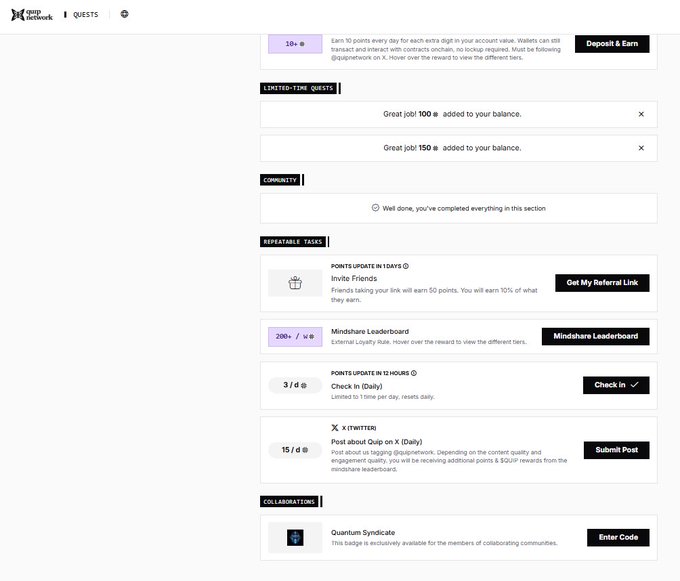This screenshot has height=581, width=680.
Task: Click the COMMUNITY section header
Action: coord(280,180)
